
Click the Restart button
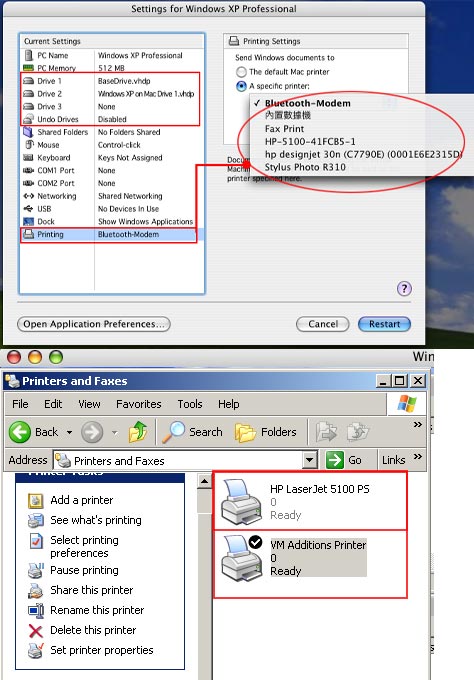coord(384,324)
